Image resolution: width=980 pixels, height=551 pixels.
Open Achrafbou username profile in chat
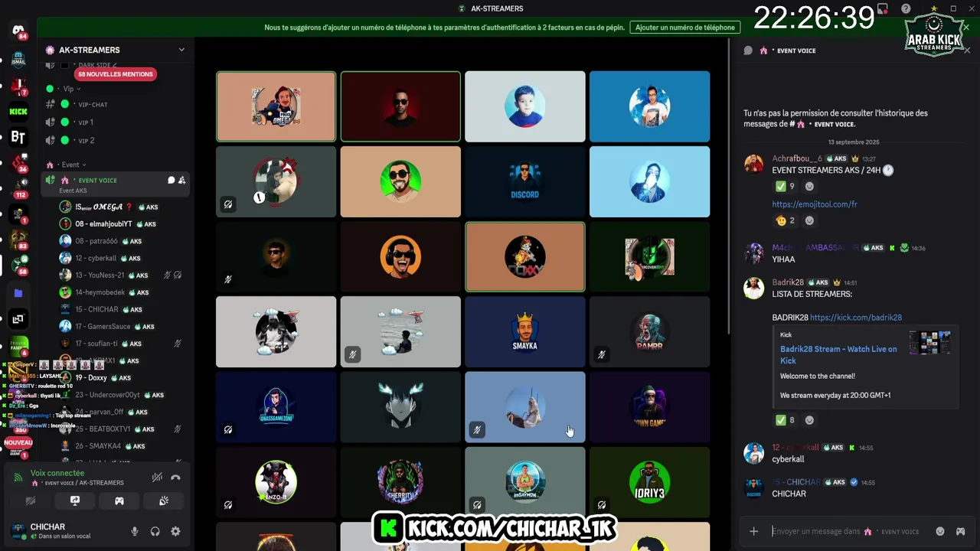pos(796,158)
